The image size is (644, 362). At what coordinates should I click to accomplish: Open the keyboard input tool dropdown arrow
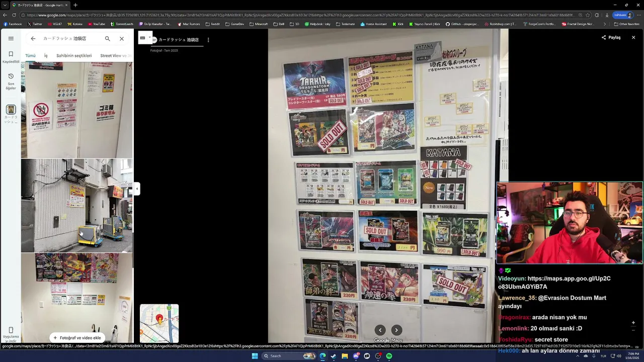click(149, 38)
